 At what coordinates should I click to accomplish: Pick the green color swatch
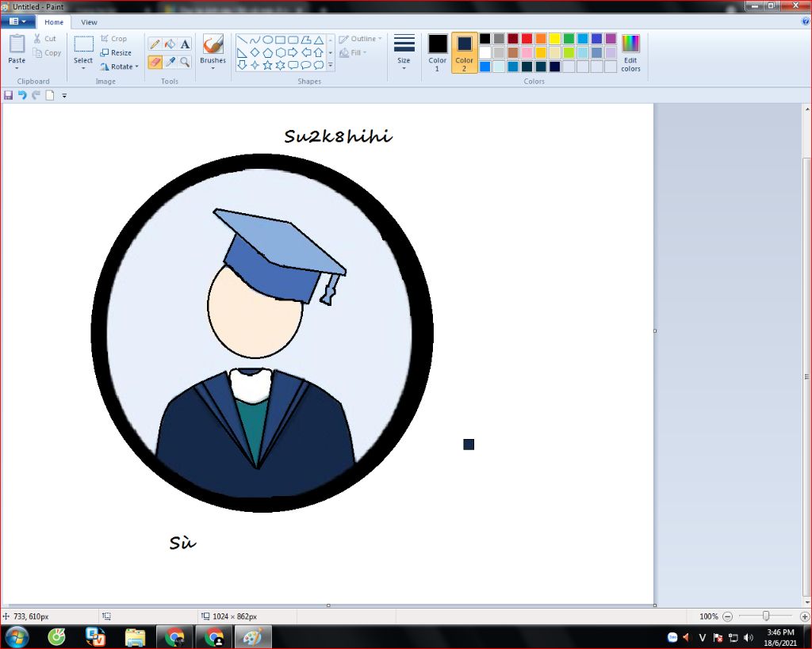(x=569, y=39)
